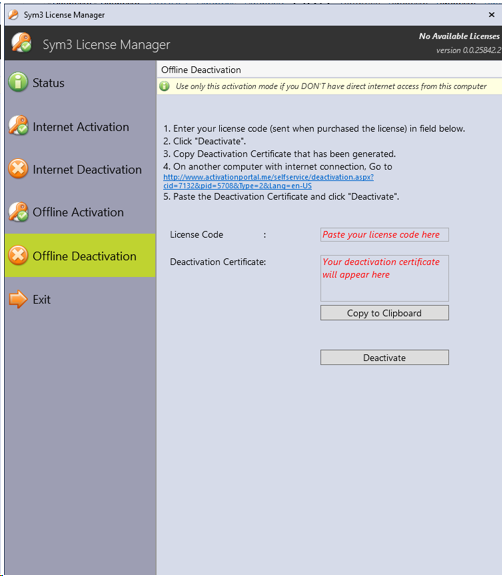Switch to Internet Activation section

click(80, 127)
